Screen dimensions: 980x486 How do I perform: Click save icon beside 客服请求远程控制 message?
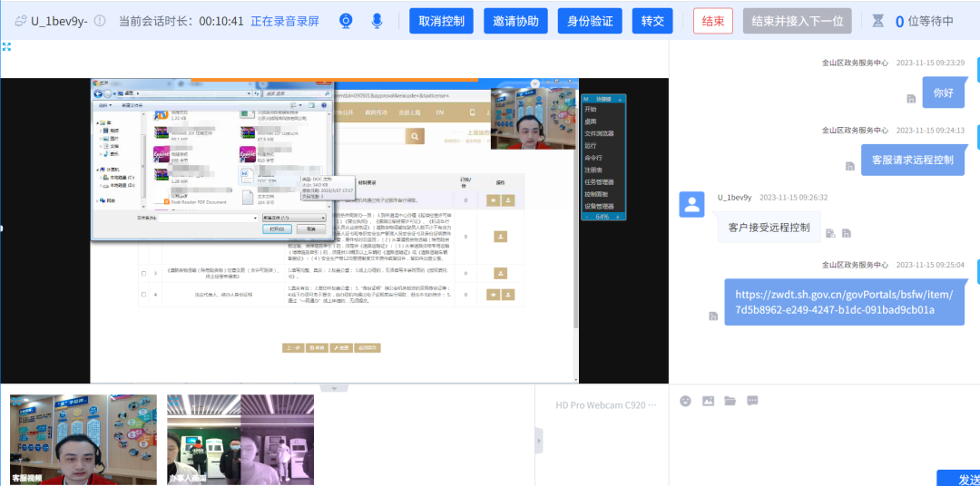pos(849,166)
